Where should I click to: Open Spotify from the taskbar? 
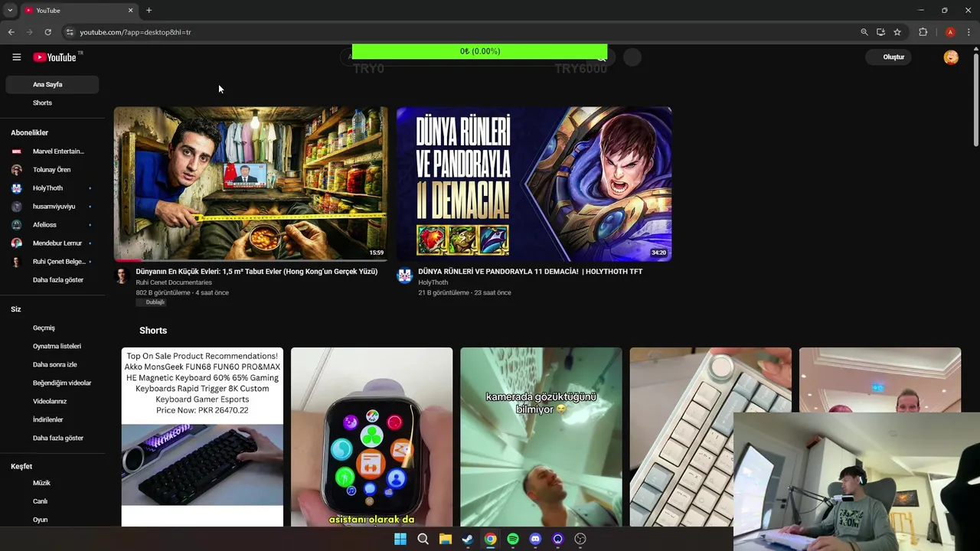513,539
